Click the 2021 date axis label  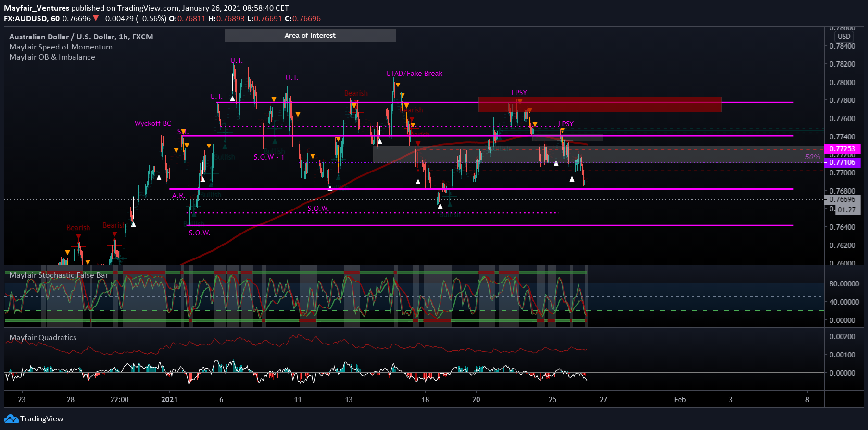tap(169, 400)
